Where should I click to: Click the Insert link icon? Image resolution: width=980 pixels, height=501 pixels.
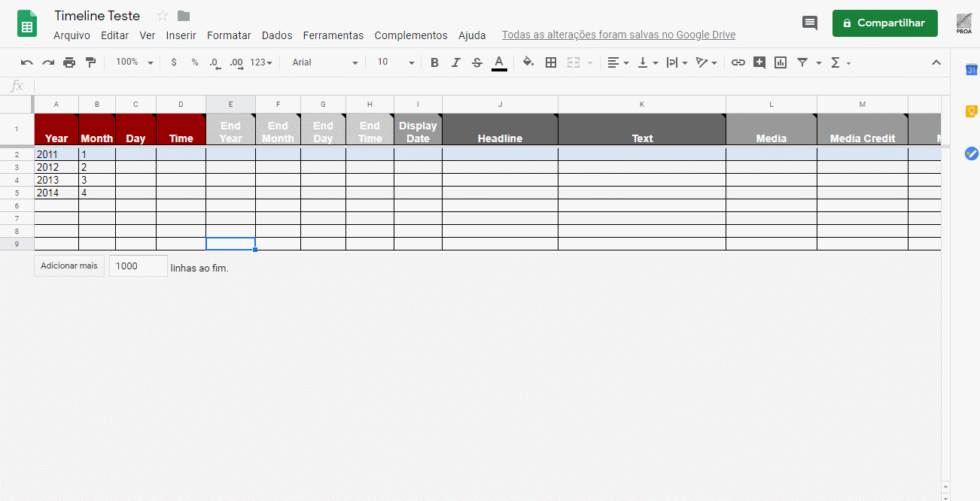(x=738, y=62)
